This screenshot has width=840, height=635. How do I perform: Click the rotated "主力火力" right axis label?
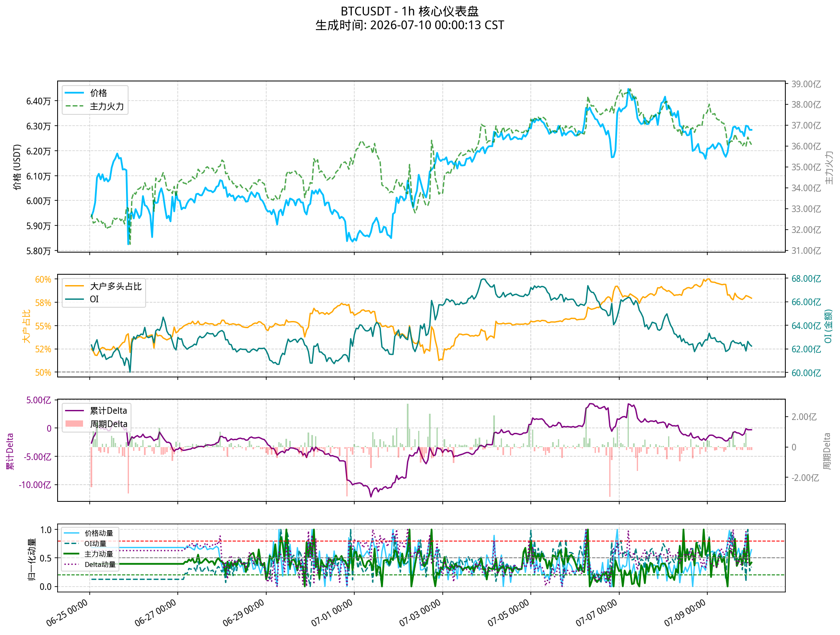pyautogui.click(x=829, y=167)
